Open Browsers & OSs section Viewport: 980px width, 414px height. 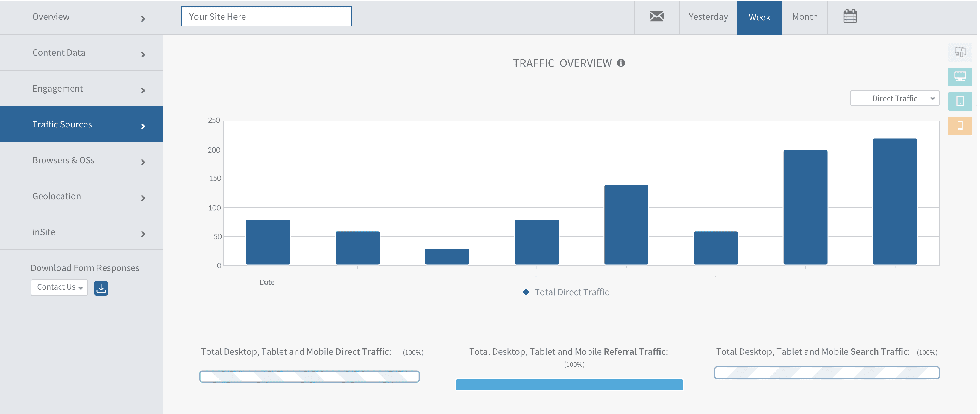click(x=81, y=160)
